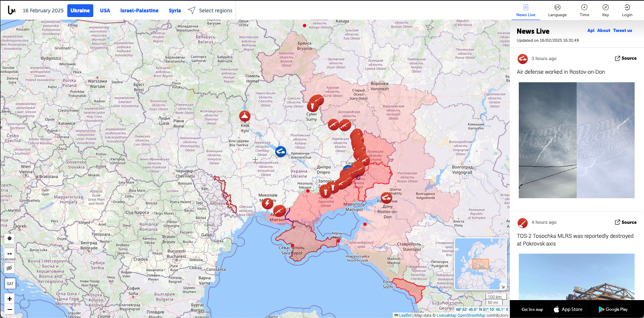Viewport: 644px width, 318px height.
Task: Zoom in on the map
Action: coord(9,298)
